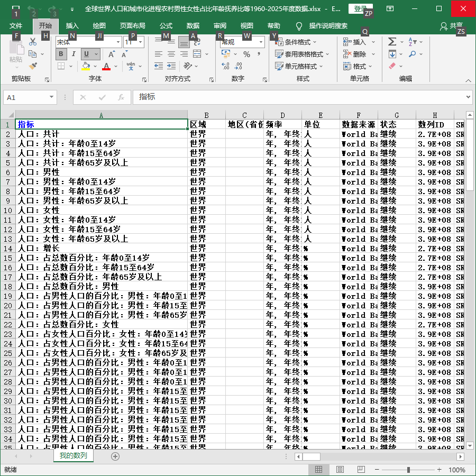Click the insert function fx icon
This screenshot has height=476, width=476.
[121, 97]
